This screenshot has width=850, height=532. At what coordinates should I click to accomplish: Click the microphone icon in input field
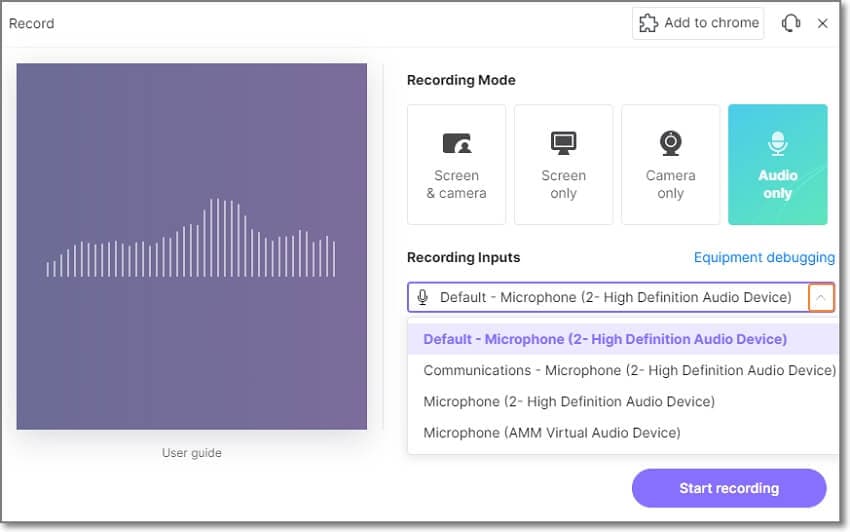(422, 297)
